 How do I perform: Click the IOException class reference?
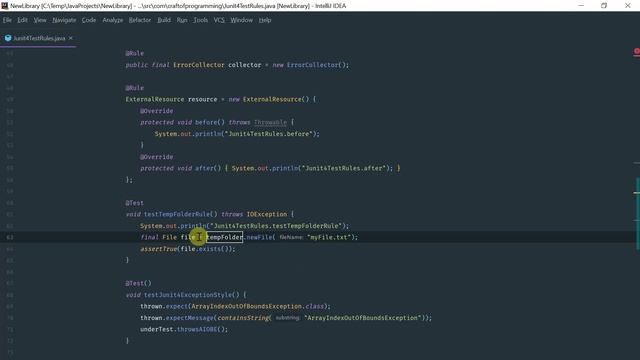point(267,214)
